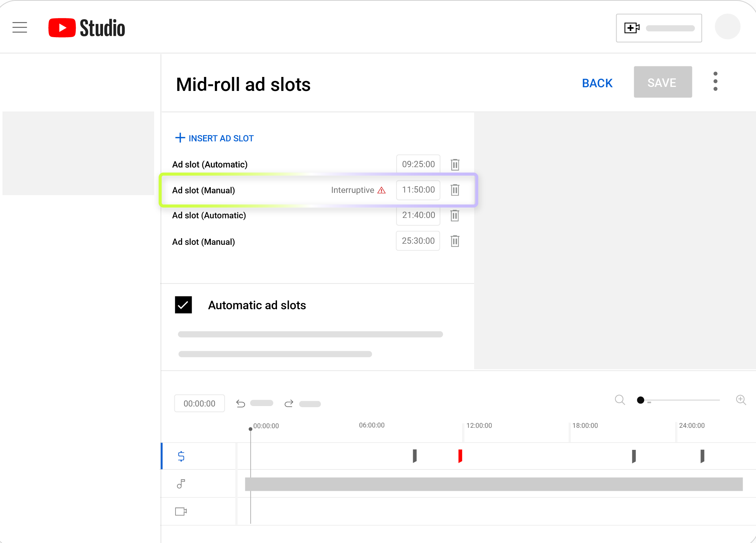The image size is (756, 543).
Task: Delete the 21:40:00 automatic ad slot
Action: (x=455, y=215)
